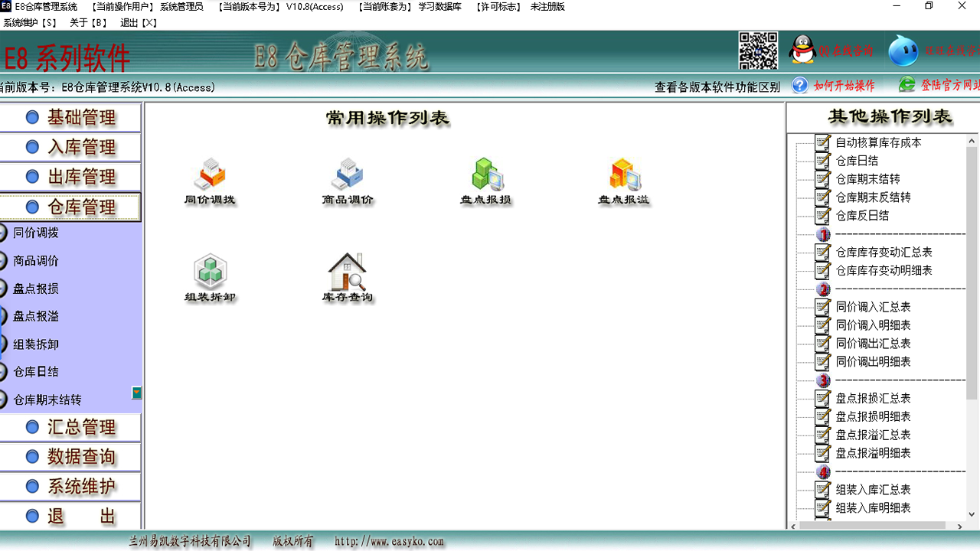Click the 退出 [X] menu item
This screenshot has width=980, height=551.
(x=139, y=23)
